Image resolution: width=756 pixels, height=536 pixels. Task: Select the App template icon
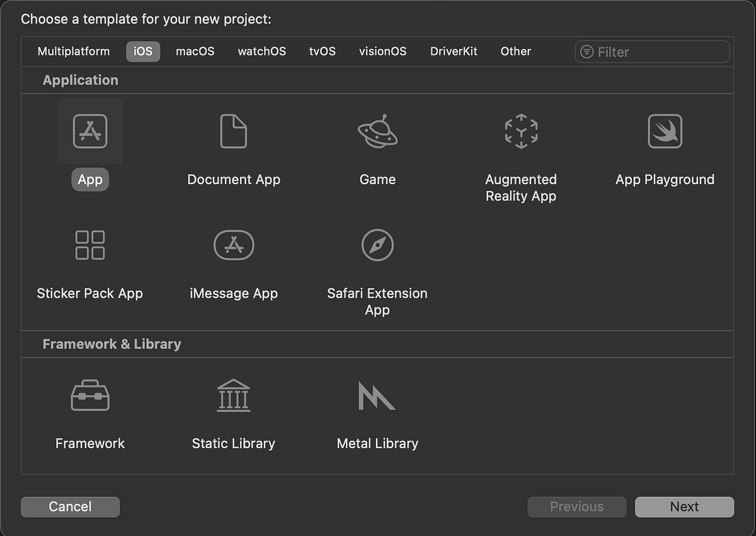coord(89,131)
